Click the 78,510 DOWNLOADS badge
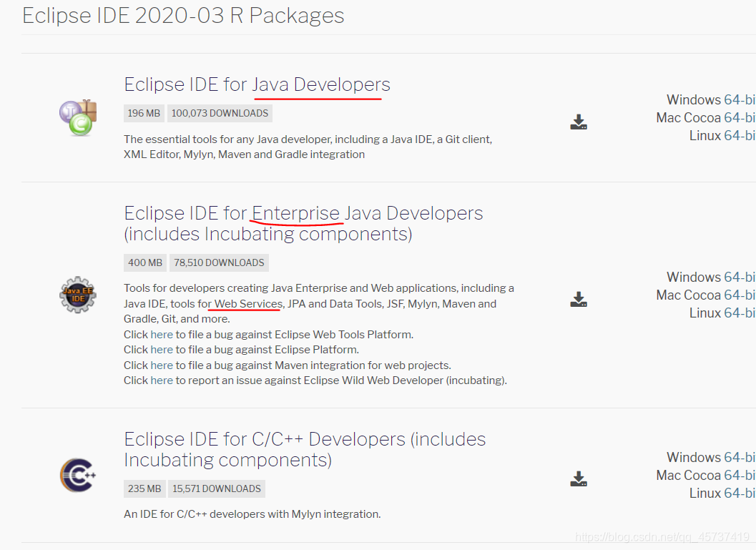Screen dimensions: 756x550 (x=219, y=262)
